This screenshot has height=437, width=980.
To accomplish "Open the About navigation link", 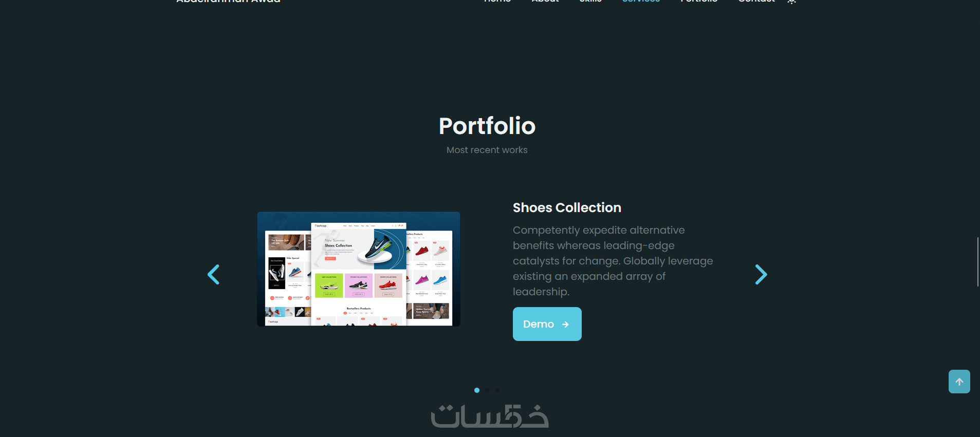I will 545,2.
